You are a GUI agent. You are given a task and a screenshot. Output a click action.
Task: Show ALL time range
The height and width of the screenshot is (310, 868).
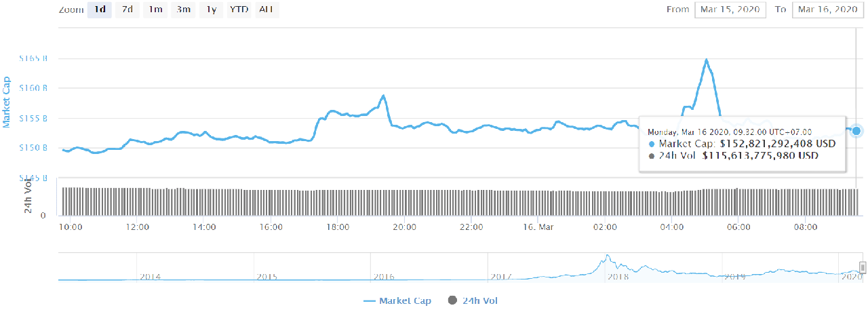267,9
